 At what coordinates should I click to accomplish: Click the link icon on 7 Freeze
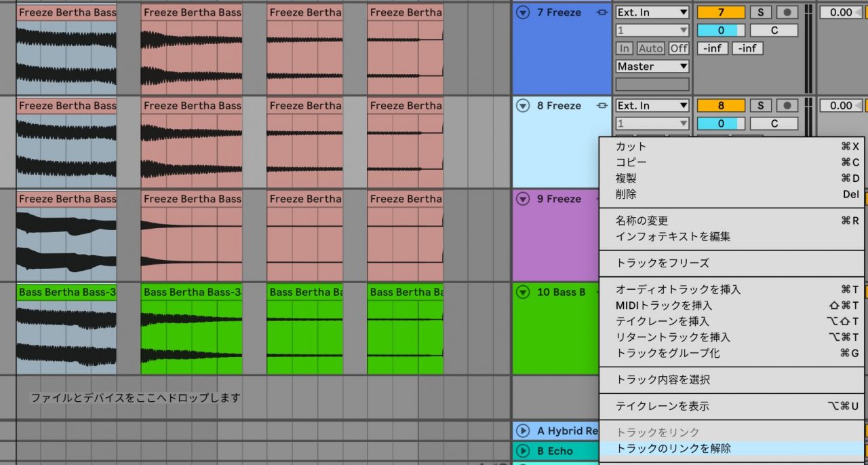[x=601, y=12]
